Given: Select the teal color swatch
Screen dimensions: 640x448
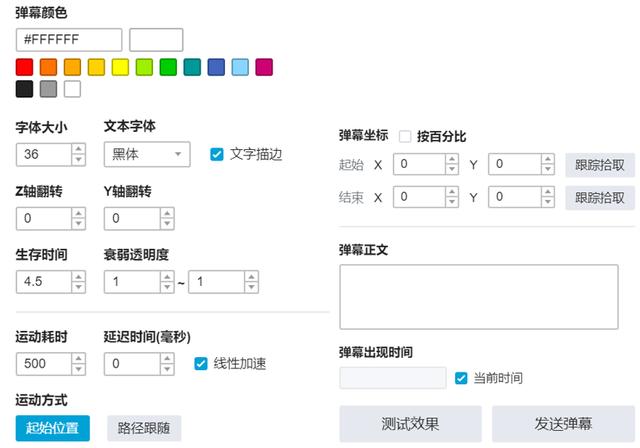Looking at the screenshot, I should point(192,67).
